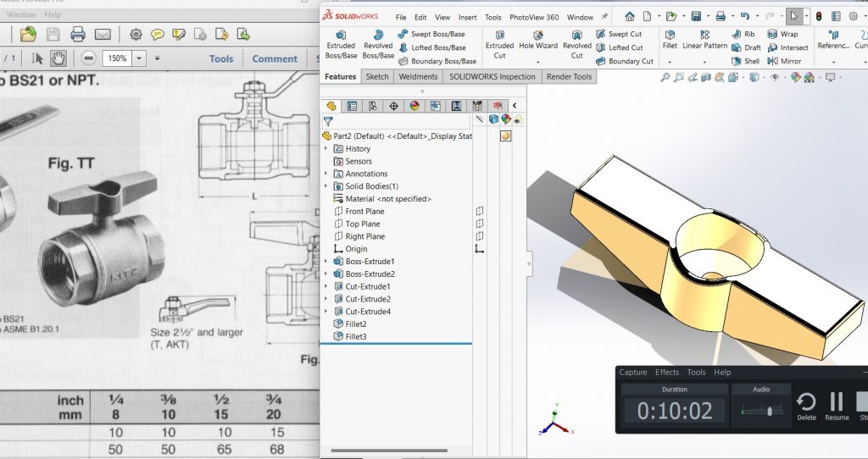Select the Linear Pattern tool
This screenshot has width=868, height=459.
(x=704, y=41)
